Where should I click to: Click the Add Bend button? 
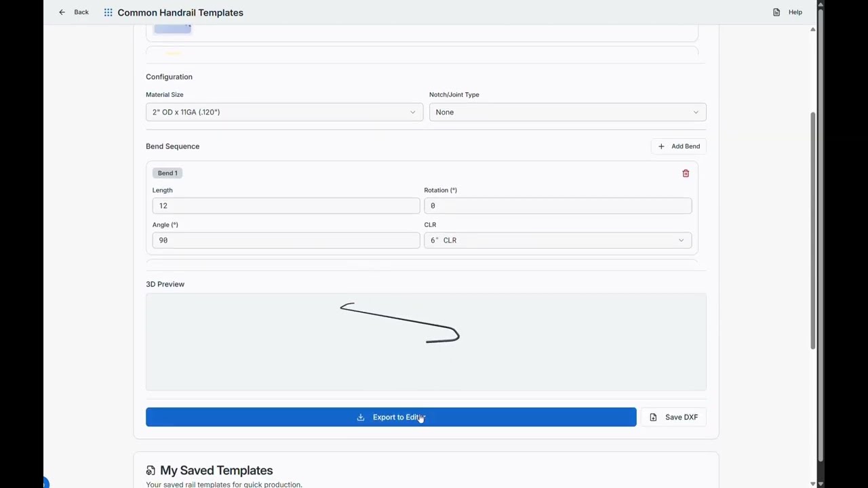[679, 146]
